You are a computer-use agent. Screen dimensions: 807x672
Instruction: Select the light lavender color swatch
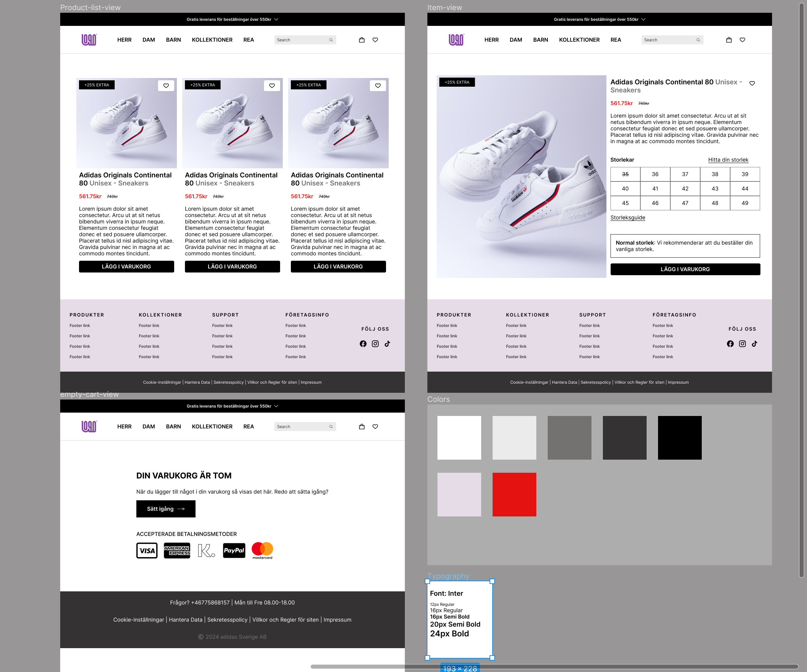[459, 494]
